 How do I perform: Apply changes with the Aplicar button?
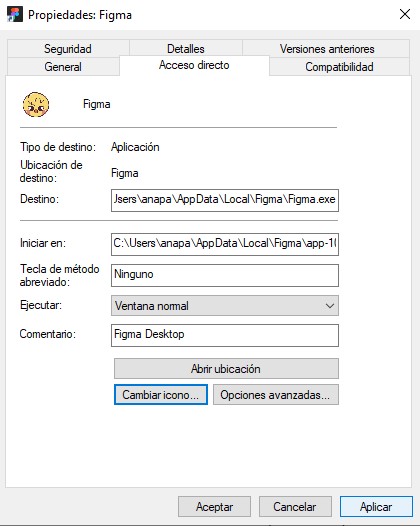376,507
